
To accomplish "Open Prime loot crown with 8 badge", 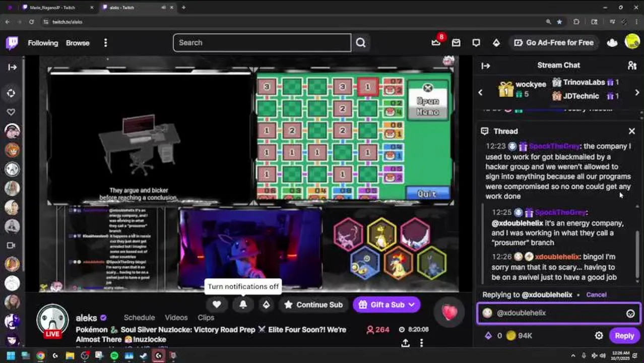I will pos(436,42).
